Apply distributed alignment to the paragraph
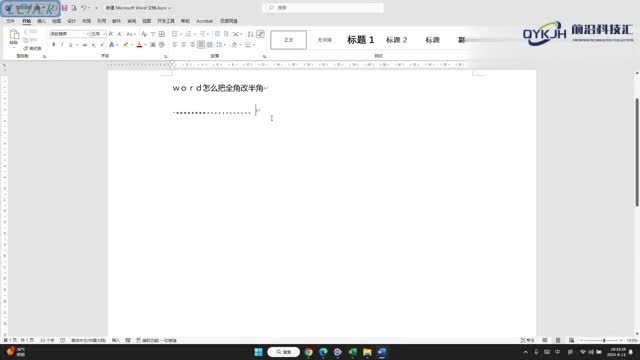 pos(209,45)
